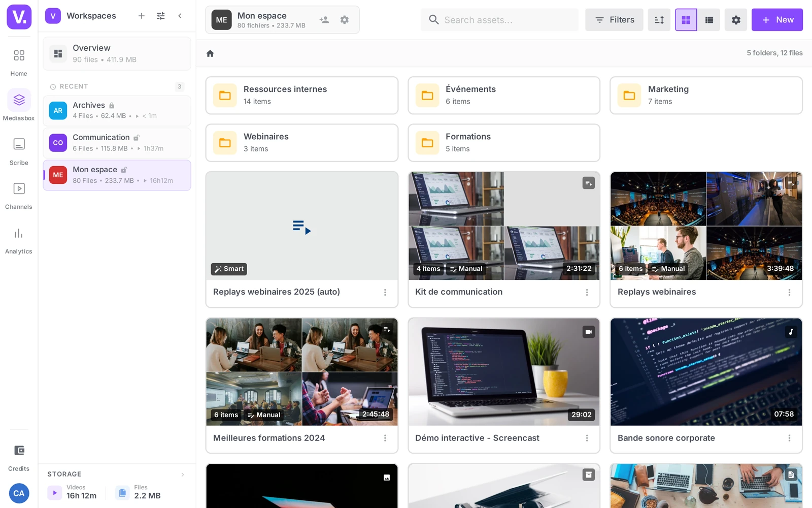
Task: Click the V. app logo
Action: [19, 17]
